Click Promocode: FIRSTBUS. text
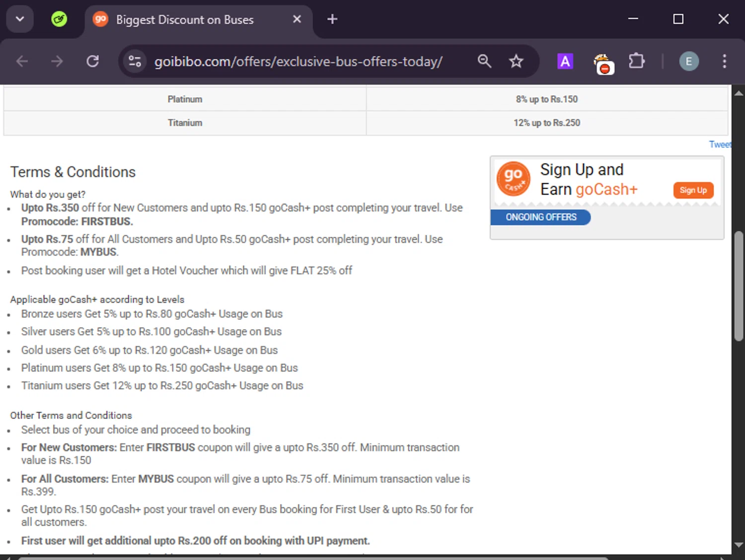745x560 pixels. coord(77,221)
